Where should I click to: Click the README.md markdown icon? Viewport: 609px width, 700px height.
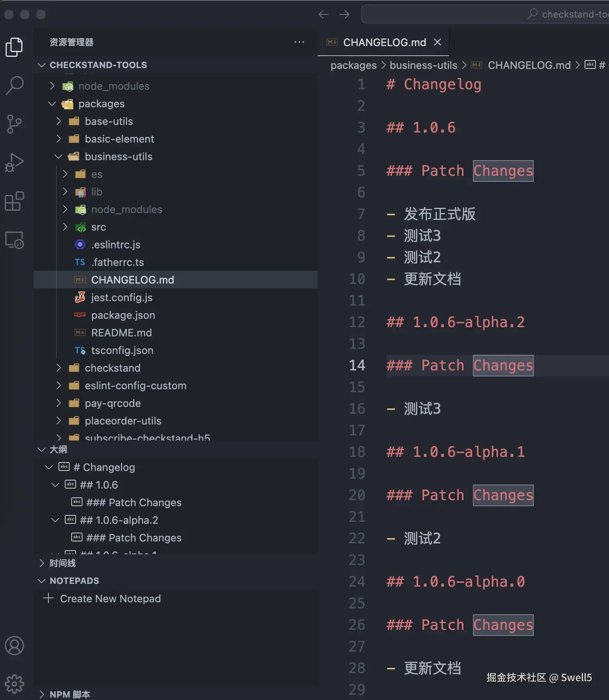80,332
